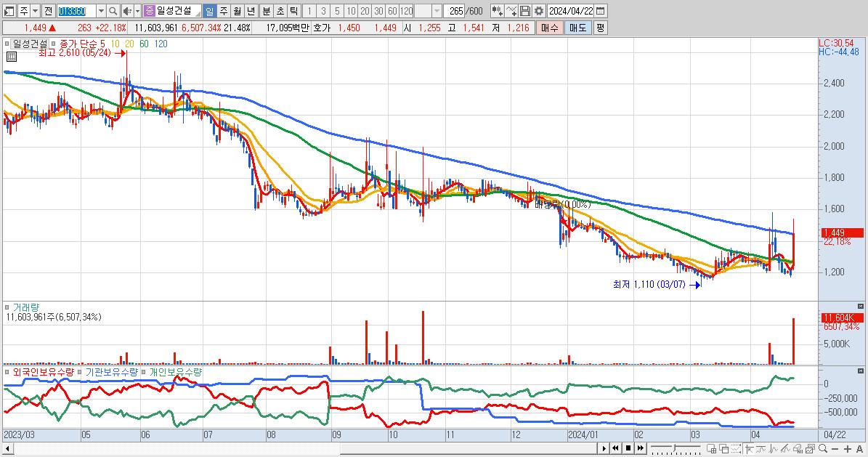This screenshot has height=457, width=868.
Task: Click the 매수 (buy) button
Action: tap(549, 28)
